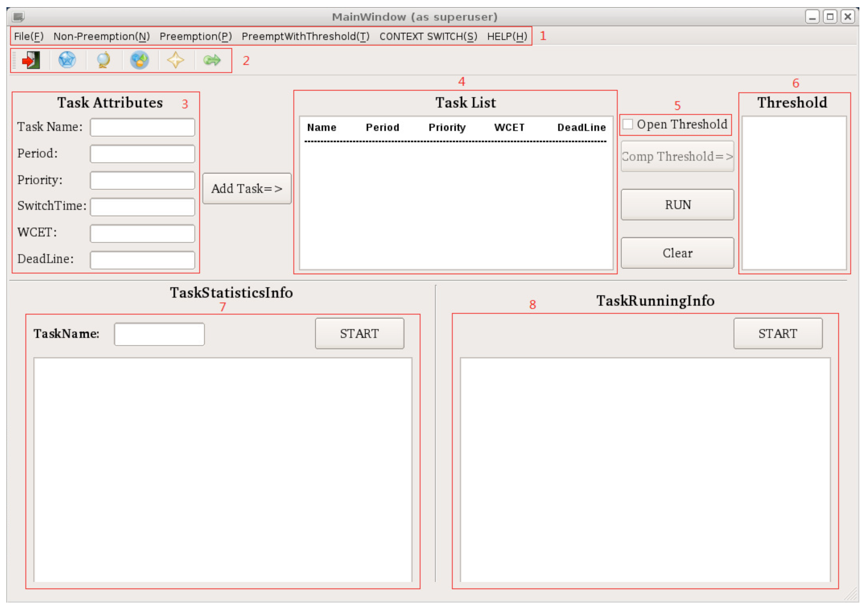Focus the Priority input field

(x=142, y=181)
